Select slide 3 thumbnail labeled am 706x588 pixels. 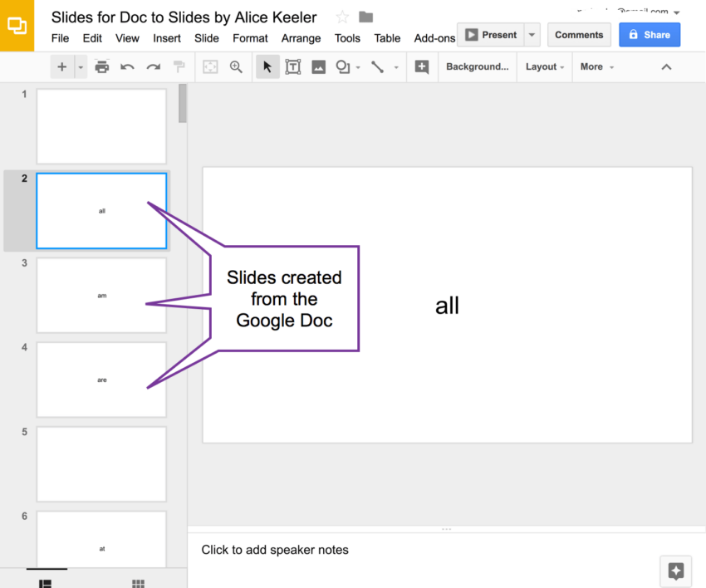(101, 296)
